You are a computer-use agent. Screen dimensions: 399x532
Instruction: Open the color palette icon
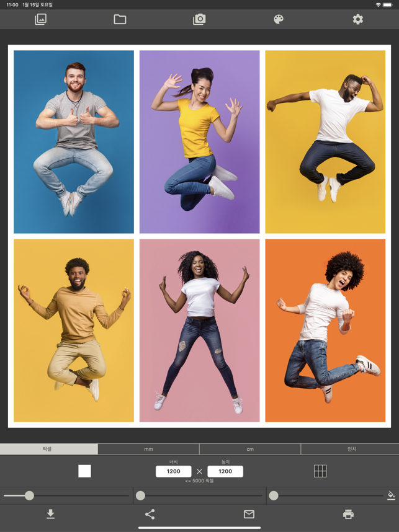coord(279,19)
